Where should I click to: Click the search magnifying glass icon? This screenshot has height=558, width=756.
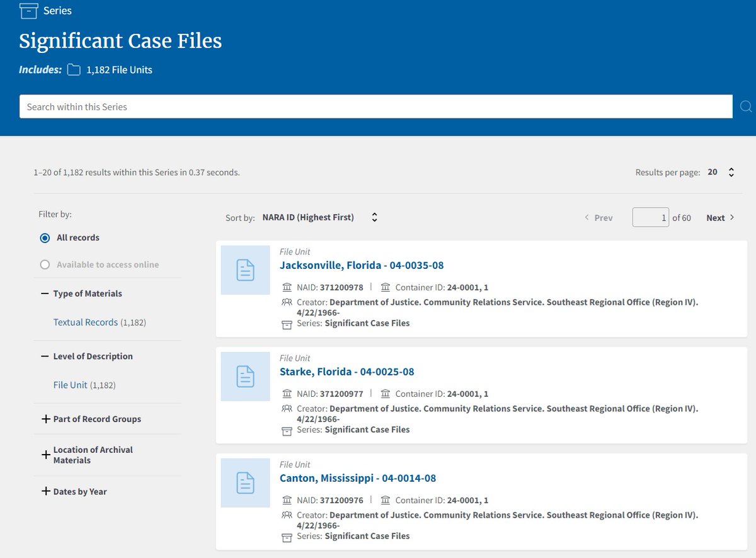click(x=746, y=106)
